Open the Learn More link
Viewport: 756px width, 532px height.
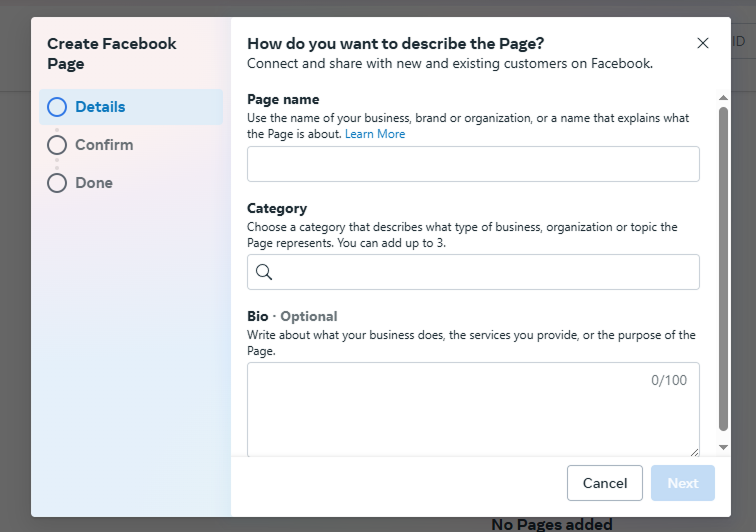coord(375,134)
